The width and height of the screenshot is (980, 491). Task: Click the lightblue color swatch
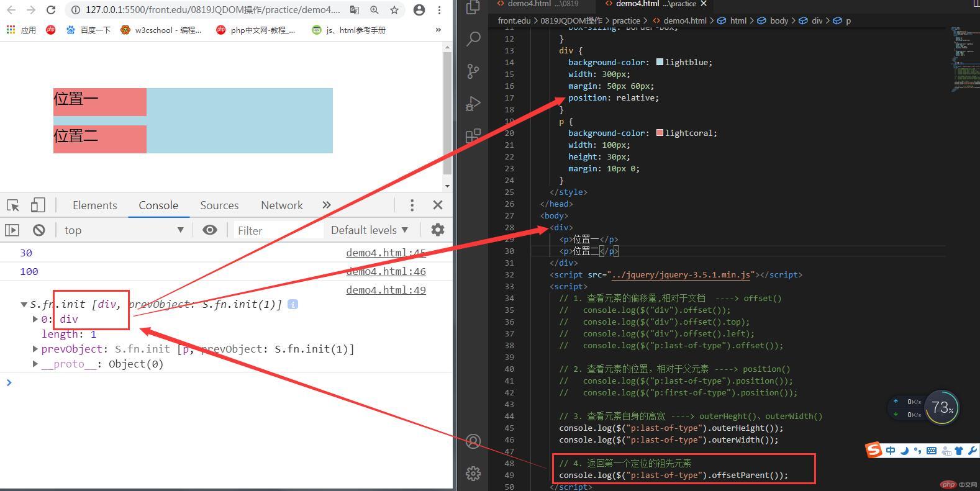(x=660, y=62)
